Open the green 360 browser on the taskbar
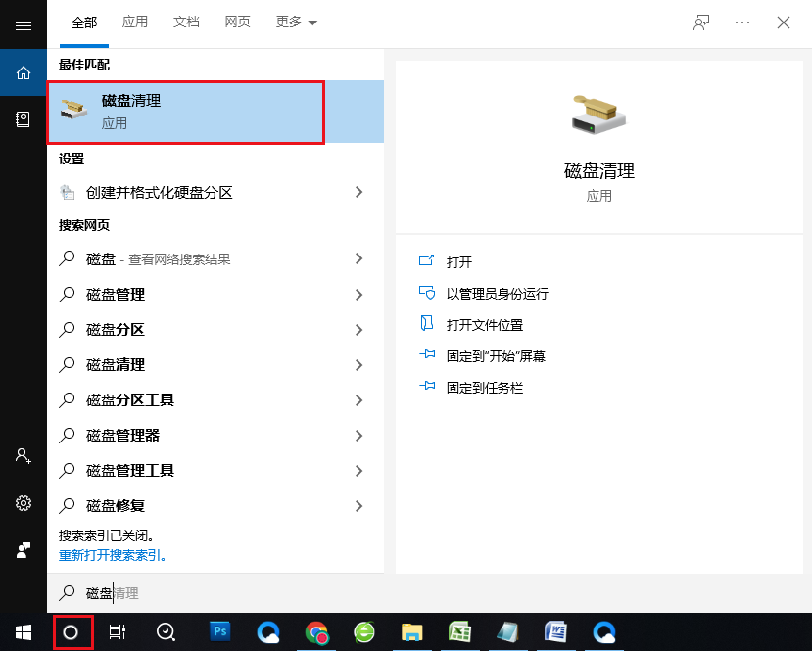 364,631
